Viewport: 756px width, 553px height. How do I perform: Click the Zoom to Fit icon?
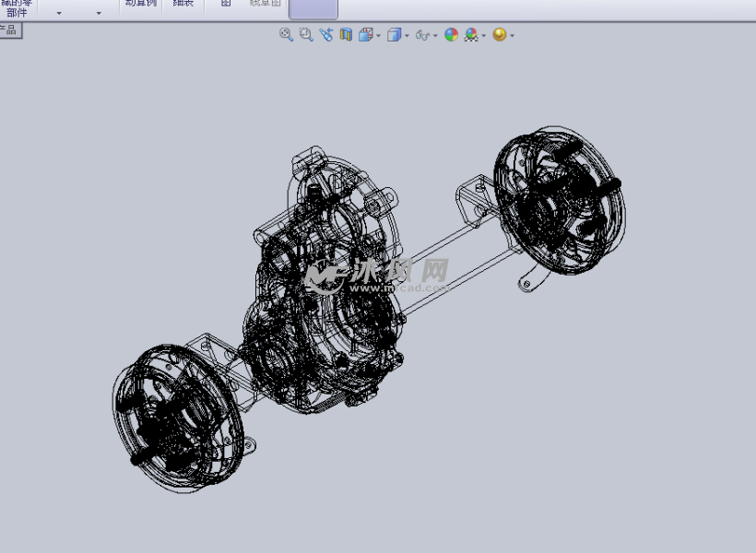[286, 35]
